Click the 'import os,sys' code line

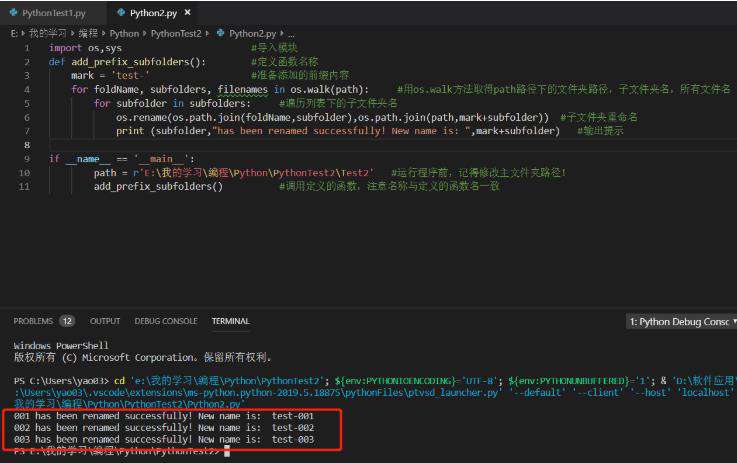coord(85,48)
